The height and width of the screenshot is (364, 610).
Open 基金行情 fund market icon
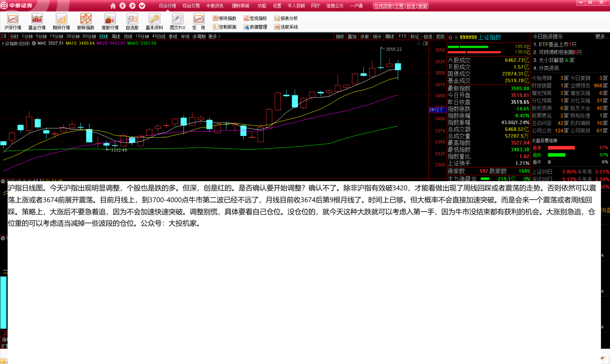[x=37, y=22]
